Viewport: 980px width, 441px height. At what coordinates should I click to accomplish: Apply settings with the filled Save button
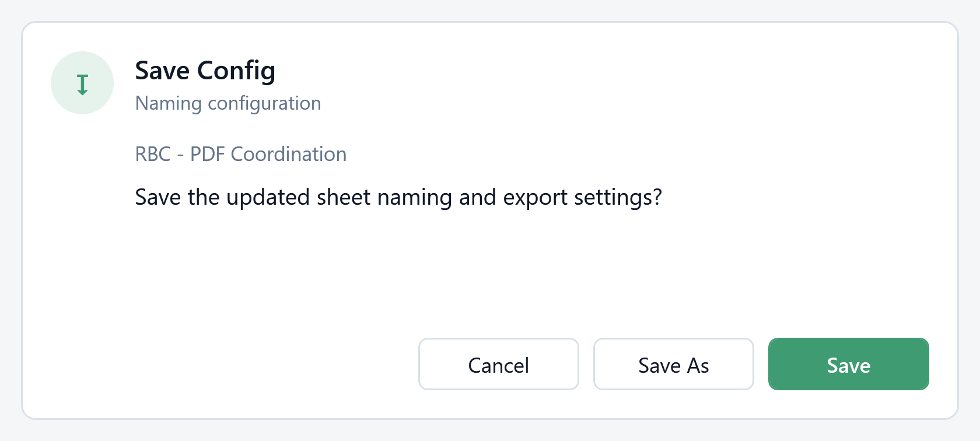[848, 364]
